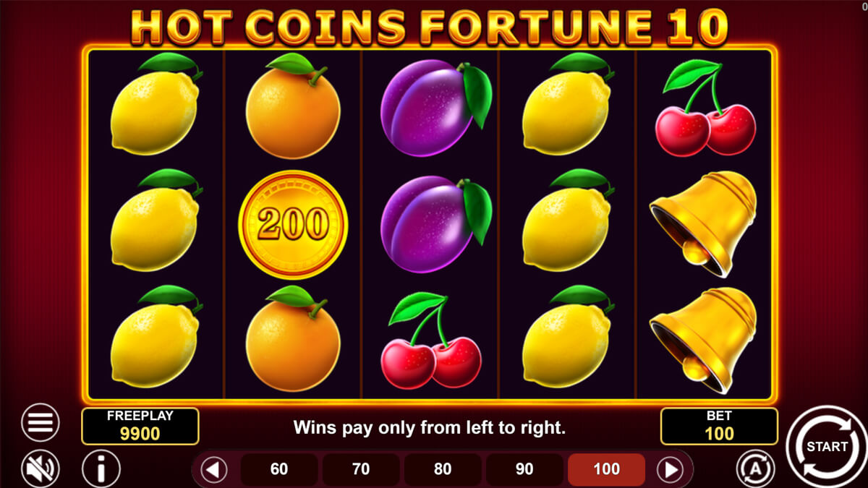Unmute the game sound
The image size is (868, 488).
coord(41,468)
